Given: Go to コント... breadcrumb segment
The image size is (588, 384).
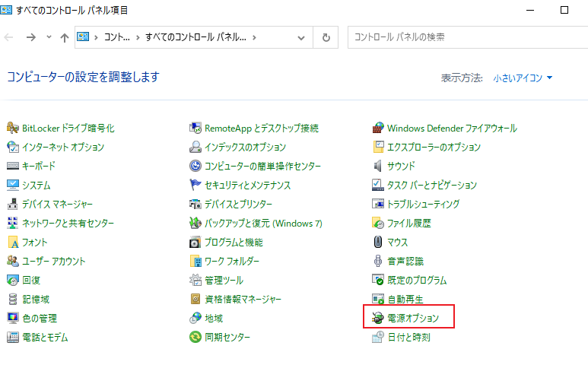Looking at the screenshot, I should (x=116, y=37).
